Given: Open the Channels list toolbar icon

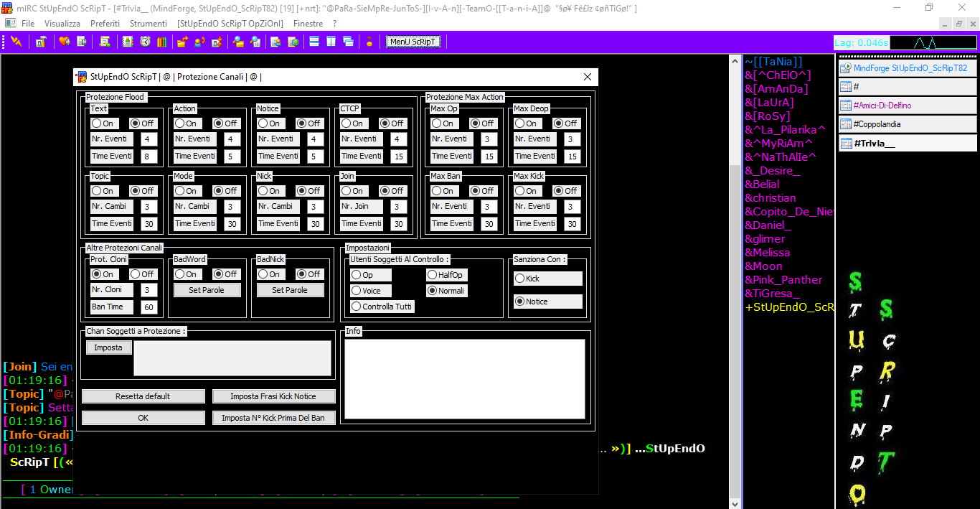Looking at the screenshot, I should [x=81, y=42].
